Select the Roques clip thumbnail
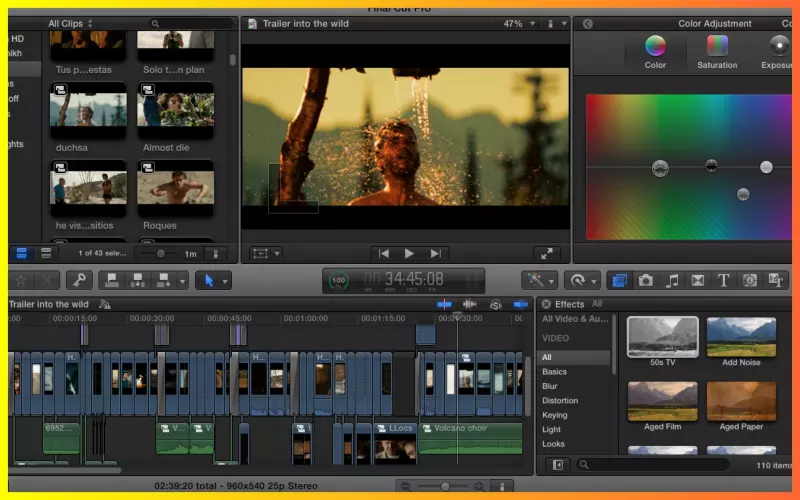The height and width of the screenshot is (500, 800). (x=176, y=188)
